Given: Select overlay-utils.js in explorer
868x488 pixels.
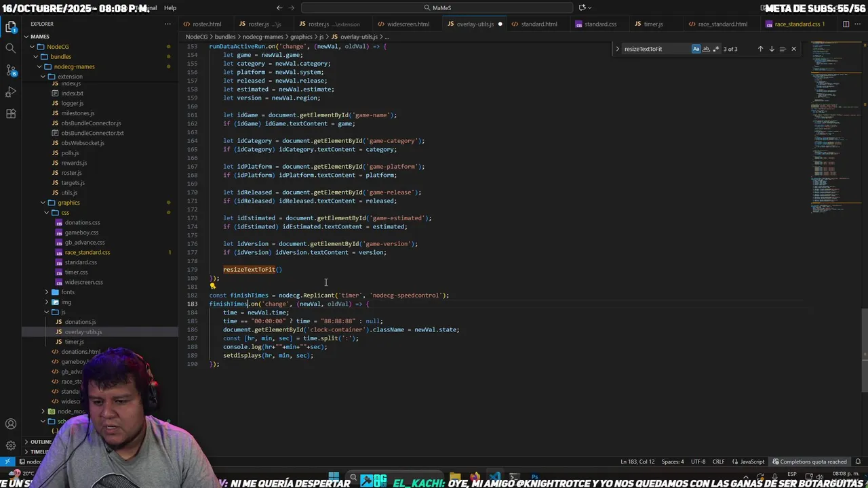Looking at the screenshot, I should [x=83, y=332].
